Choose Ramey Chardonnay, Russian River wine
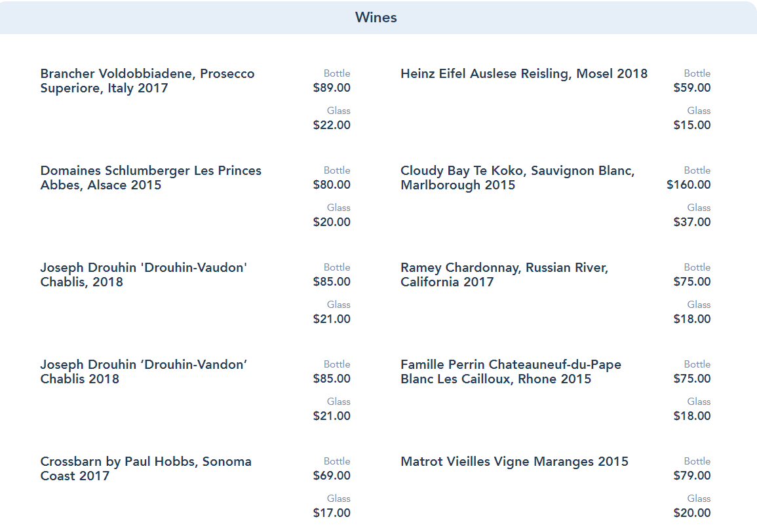This screenshot has width=757, height=532. (x=504, y=275)
